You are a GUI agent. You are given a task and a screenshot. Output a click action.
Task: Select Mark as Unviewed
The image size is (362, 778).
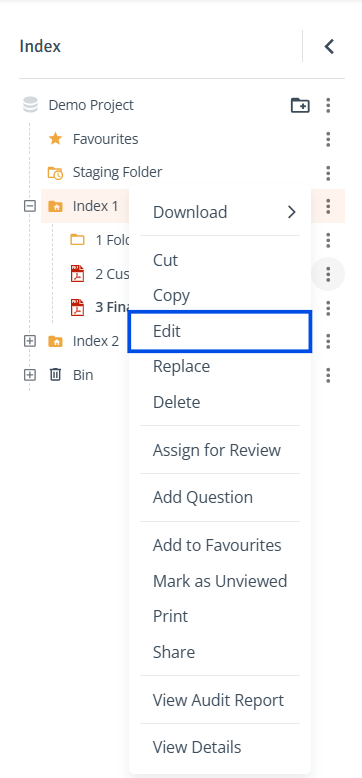point(220,581)
